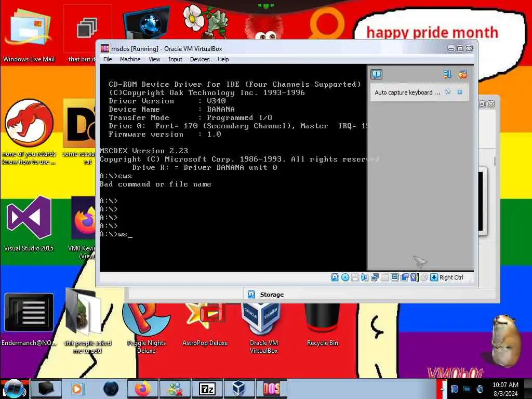Click the audio status icon
This screenshot has width=532, height=399.
point(365,277)
